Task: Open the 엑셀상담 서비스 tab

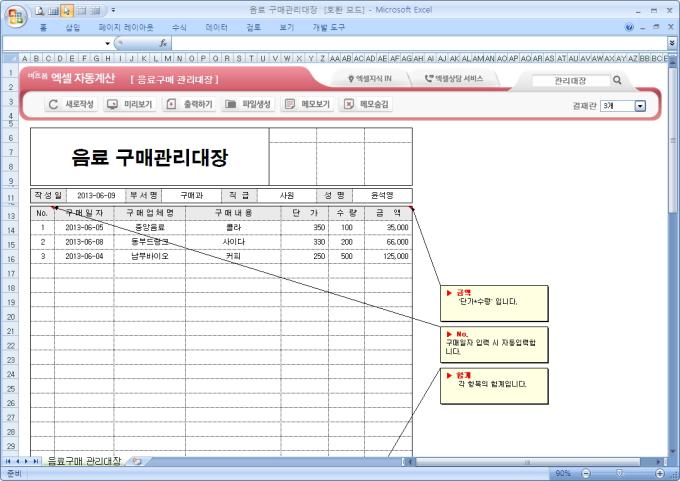Action: click(x=454, y=79)
